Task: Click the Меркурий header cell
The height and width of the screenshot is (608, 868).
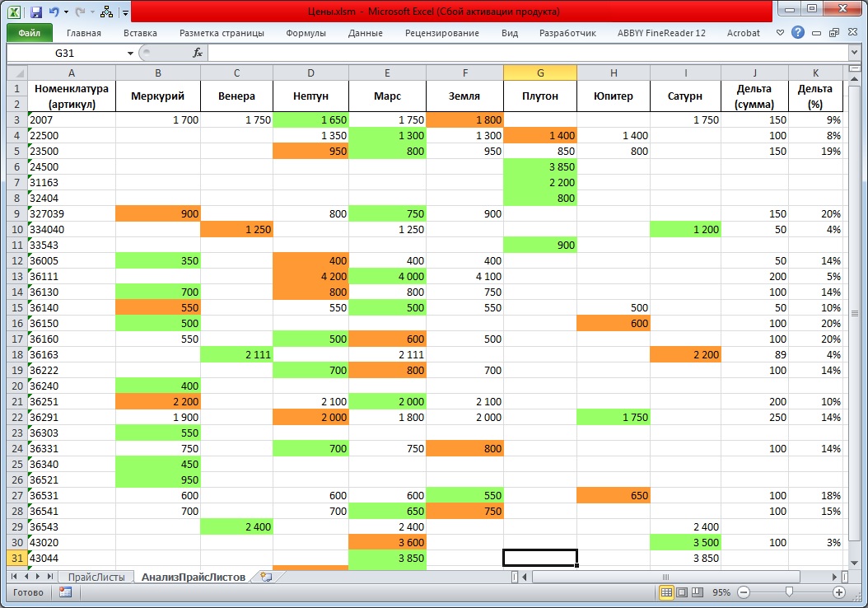Action: [x=158, y=96]
